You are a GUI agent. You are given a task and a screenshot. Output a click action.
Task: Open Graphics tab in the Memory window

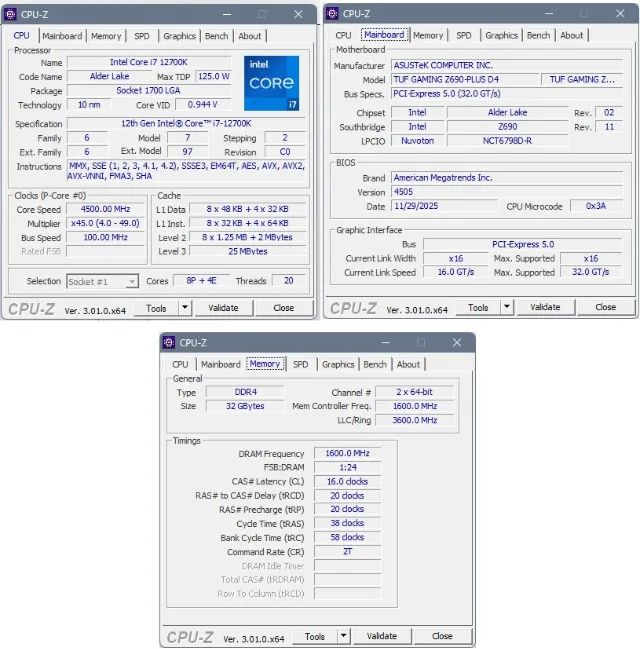(338, 364)
